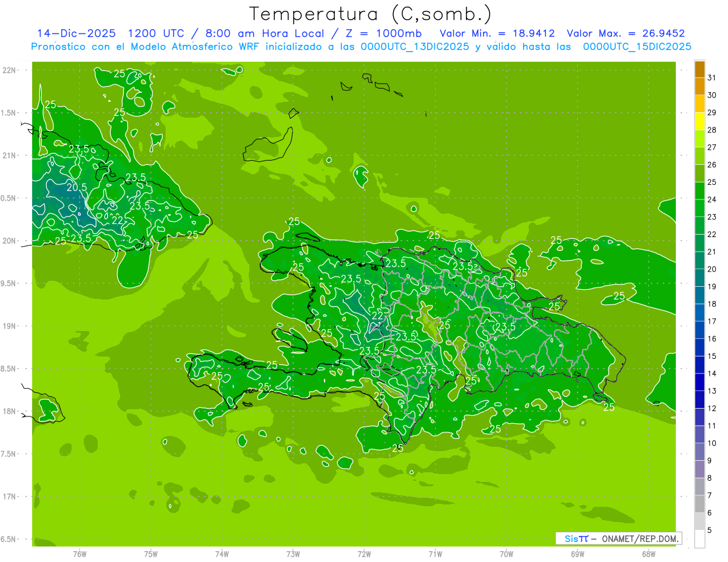The height and width of the screenshot is (562, 728).
Task: Click the 'ONAMET/REP.DOM.' credit label
Action: 639,538
